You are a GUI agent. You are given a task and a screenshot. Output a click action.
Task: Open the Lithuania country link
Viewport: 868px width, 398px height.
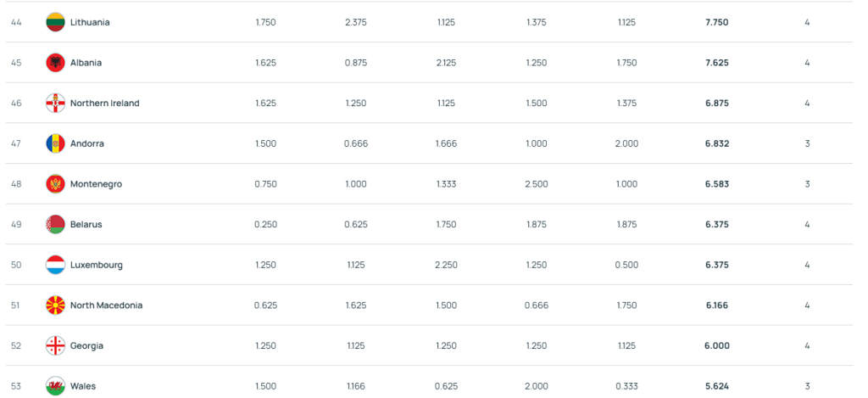click(90, 22)
